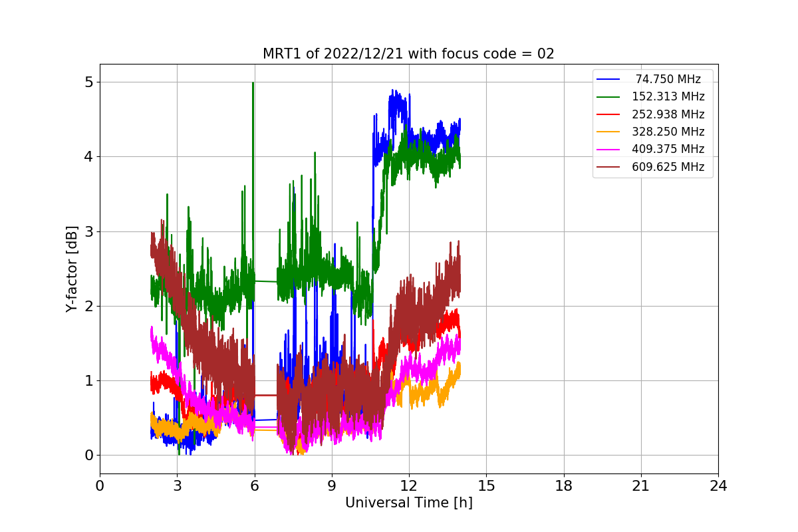798x532 pixels.
Task: Click y-axis tick label 0
Action: pos(88,456)
